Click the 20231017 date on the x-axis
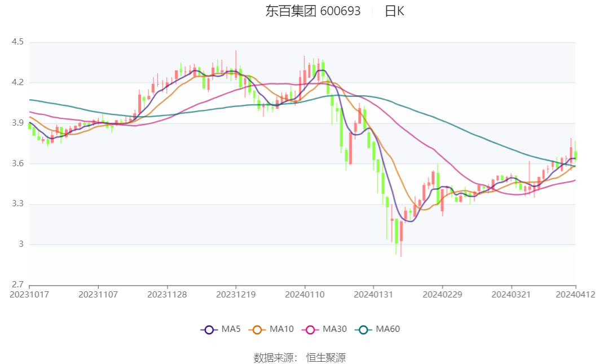599x364 pixels. click(x=29, y=294)
